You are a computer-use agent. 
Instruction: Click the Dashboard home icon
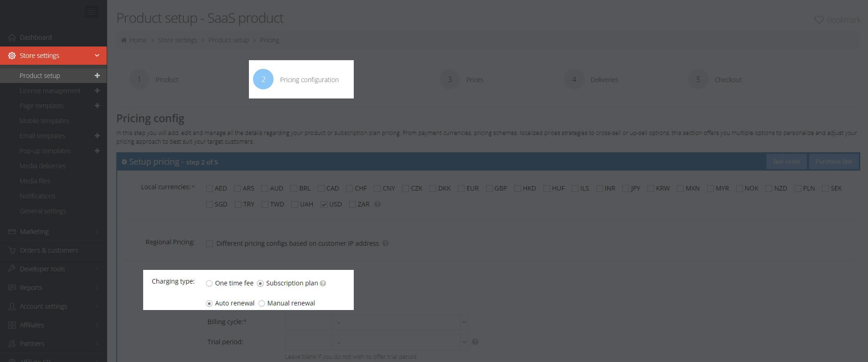(x=12, y=37)
